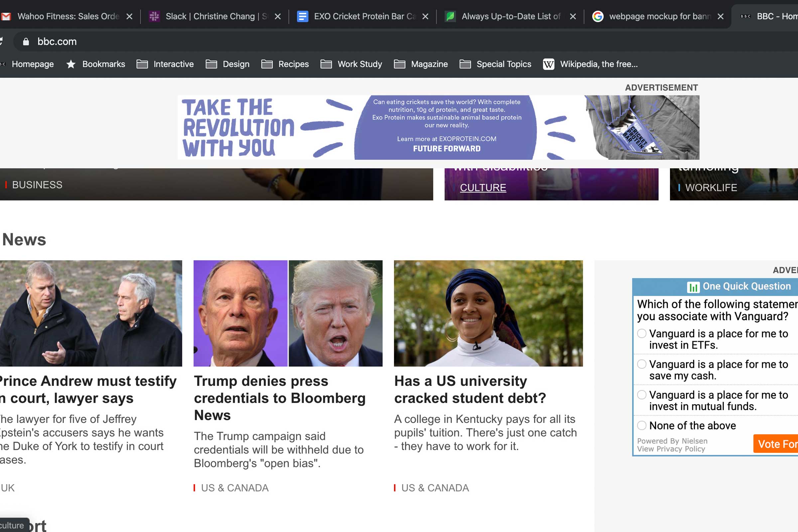This screenshot has width=798, height=532.
Task: Open the CULTURE section link
Action: 483,188
